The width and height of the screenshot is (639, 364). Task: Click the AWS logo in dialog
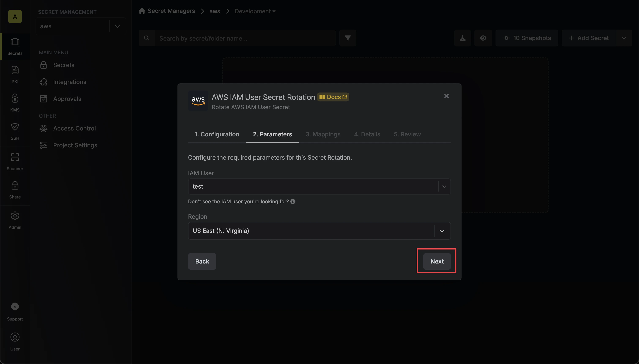pyautogui.click(x=198, y=101)
